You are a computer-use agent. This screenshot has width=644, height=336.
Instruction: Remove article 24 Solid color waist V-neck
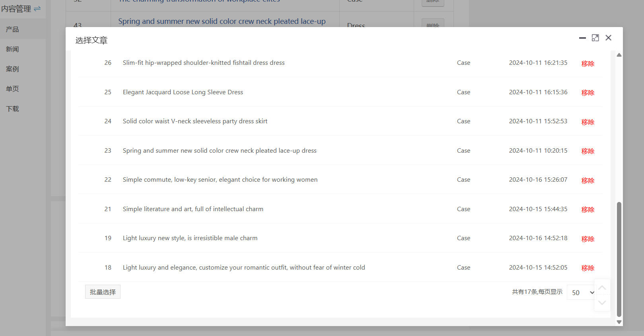point(588,122)
